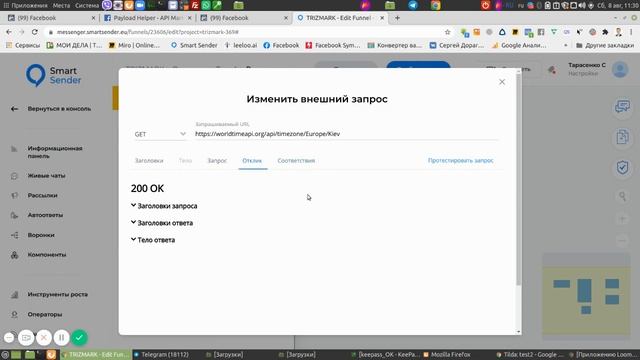This screenshot has width=640, height=360.
Task: Open the Соответствия tab
Action: (x=296, y=161)
